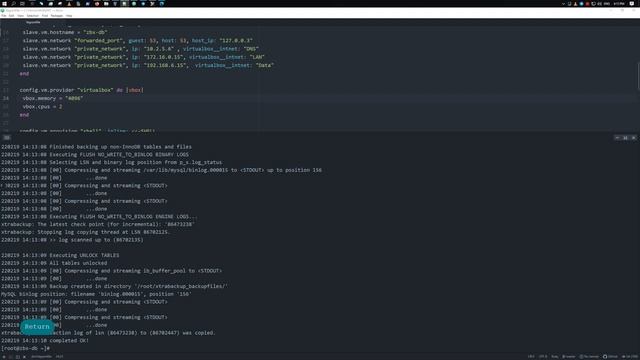Open the Windows notification center icon
This screenshot has height=360, width=640.
(x=632, y=3)
